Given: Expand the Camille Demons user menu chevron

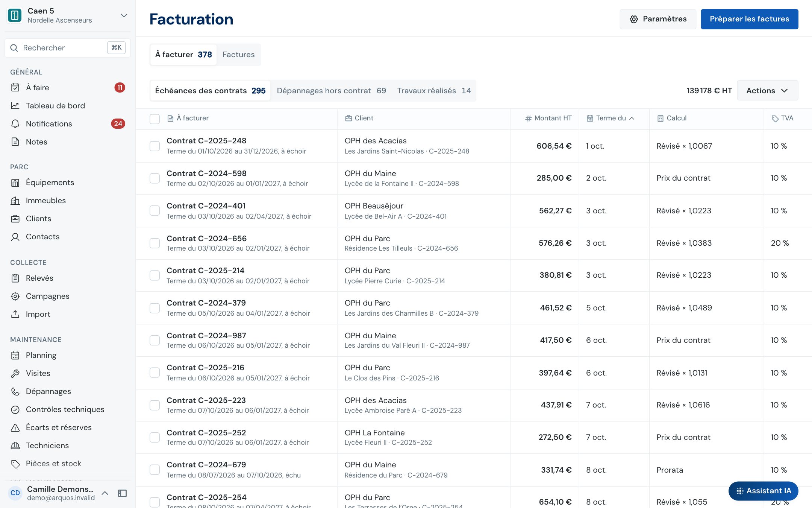Looking at the screenshot, I should tap(105, 493).
